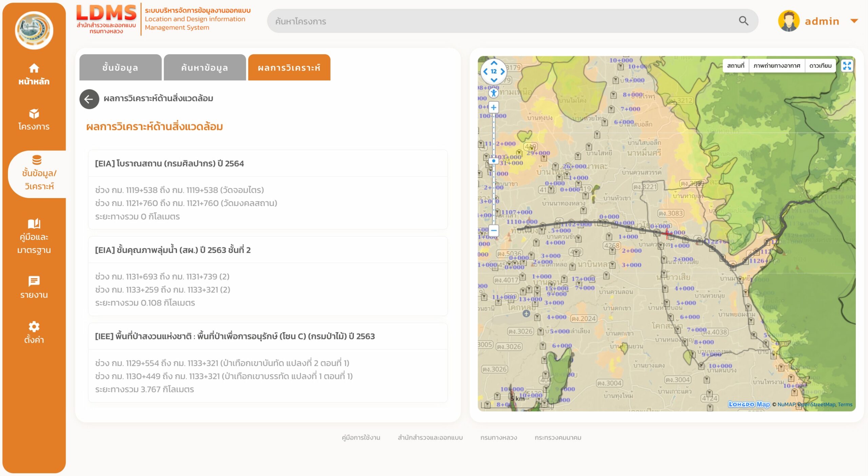Open หน้าหลัก home in sidebar
The height and width of the screenshot is (476, 868).
click(x=34, y=74)
